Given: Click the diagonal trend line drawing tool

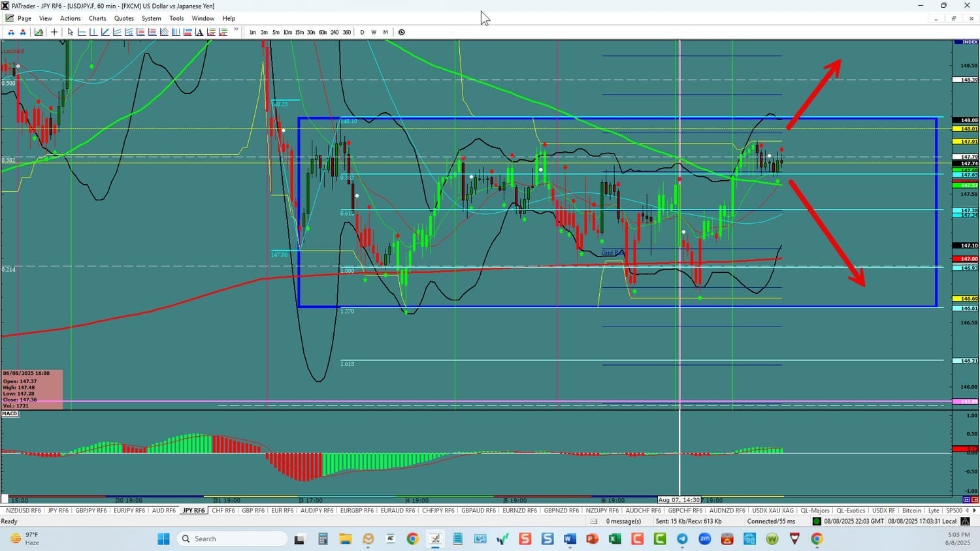Looking at the screenshot, I should click(x=105, y=32).
